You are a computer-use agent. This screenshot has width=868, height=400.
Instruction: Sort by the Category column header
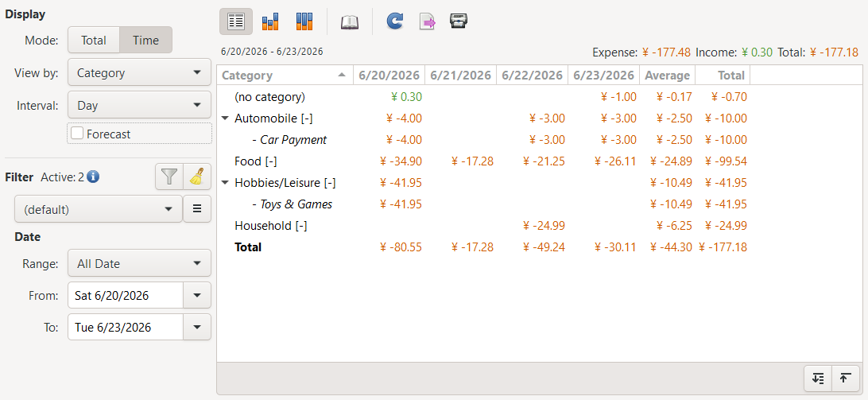(x=285, y=76)
